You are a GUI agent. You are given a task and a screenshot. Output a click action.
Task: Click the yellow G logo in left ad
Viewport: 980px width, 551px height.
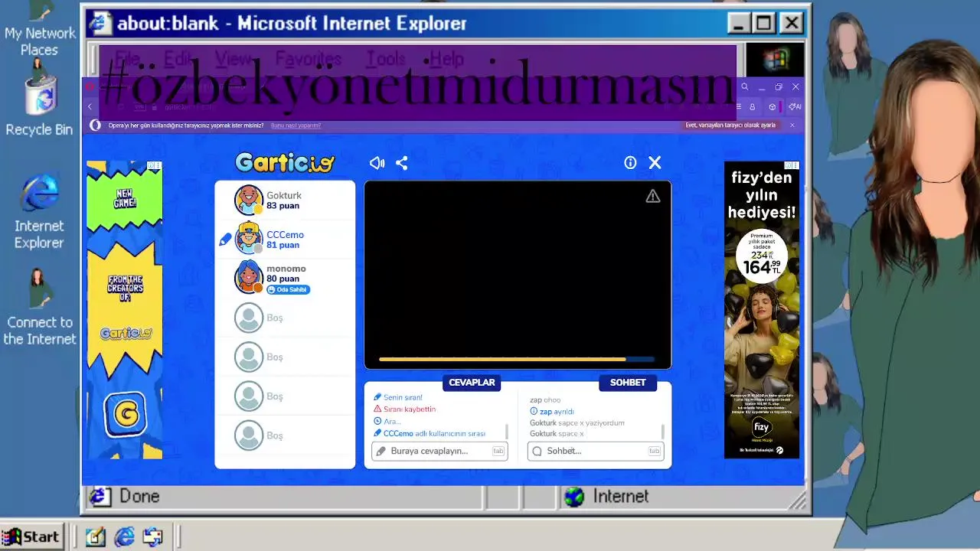pos(126,414)
